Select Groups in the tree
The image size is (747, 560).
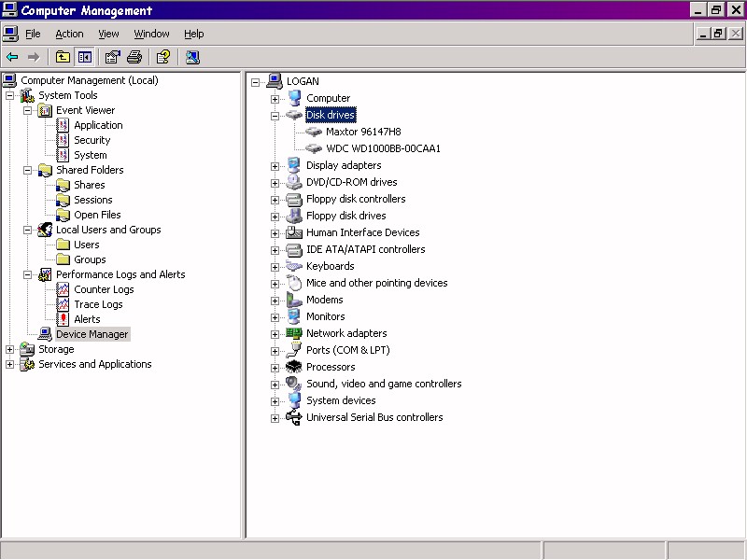click(90, 259)
